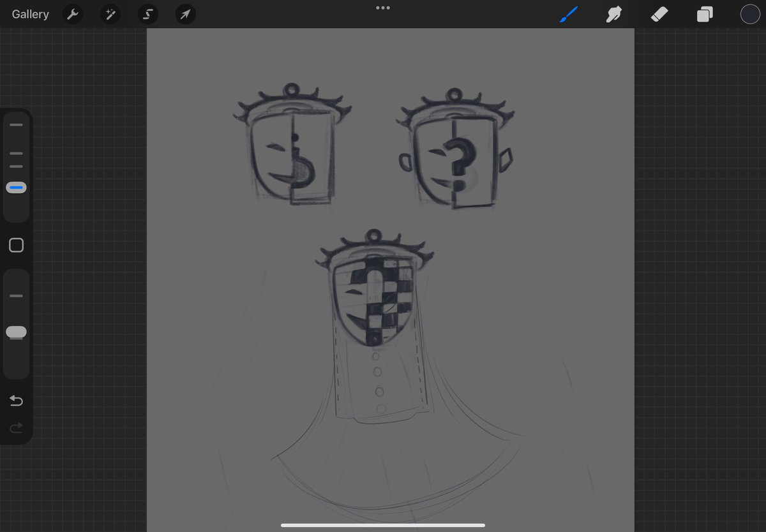Undo the last stroke

coord(16,401)
